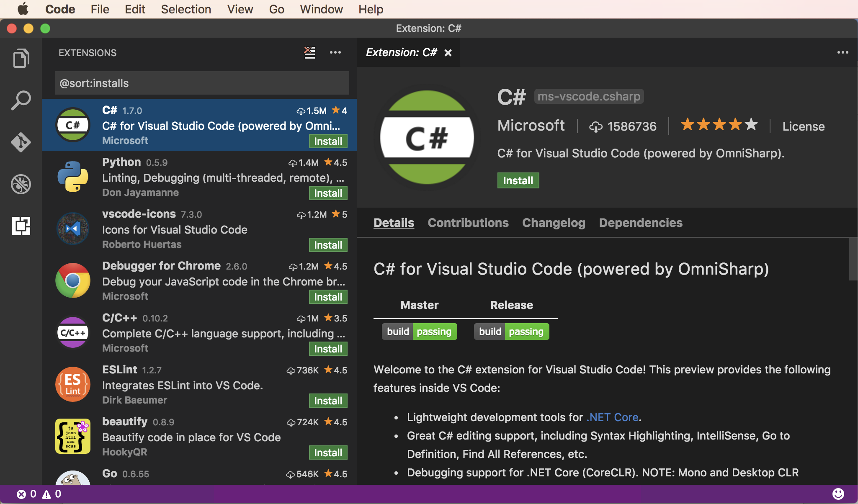Open the License link

point(804,126)
